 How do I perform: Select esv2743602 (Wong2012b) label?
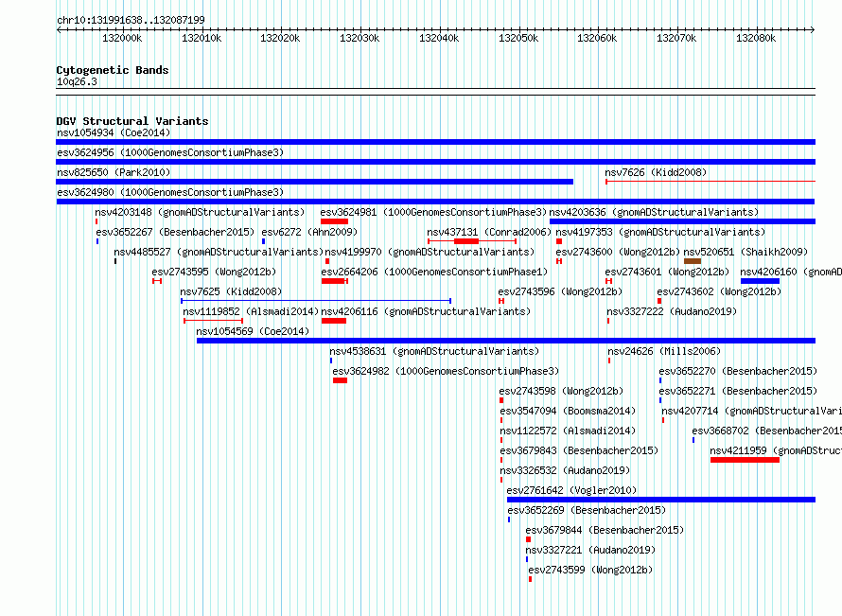coord(719,291)
